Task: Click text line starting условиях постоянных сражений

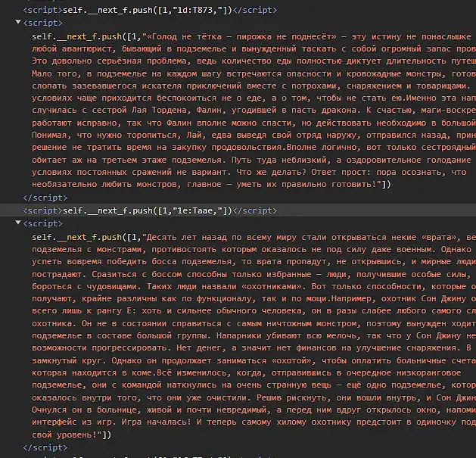Action: coord(249,172)
